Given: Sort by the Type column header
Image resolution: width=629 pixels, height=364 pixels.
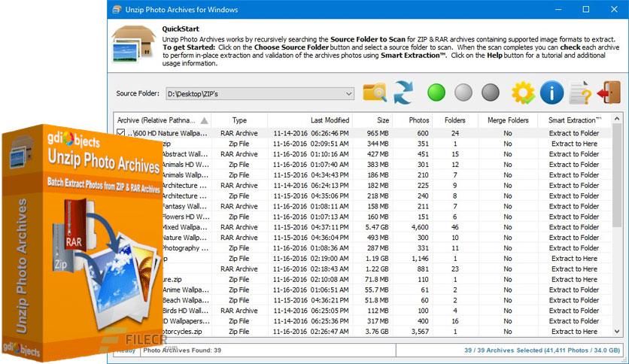Looking at the screenshot, I should tap(239, 120).
